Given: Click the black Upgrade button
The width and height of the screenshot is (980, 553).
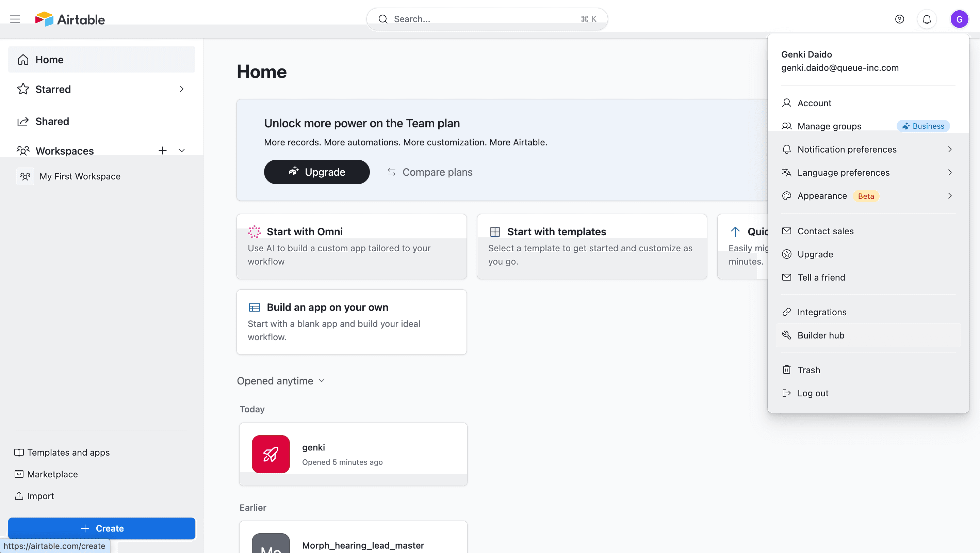Looking at the screenshot, I should (316, 172).
